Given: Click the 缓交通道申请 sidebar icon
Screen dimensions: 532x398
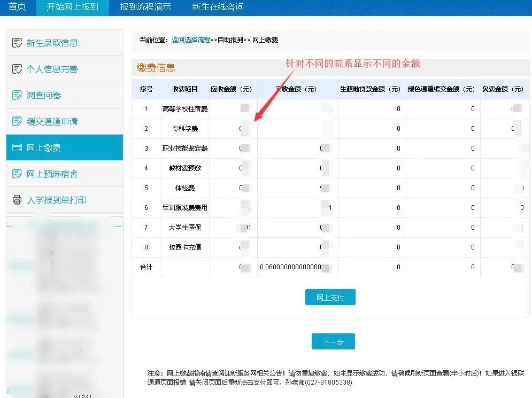Looking at the screenshot, I should [17, 121].
